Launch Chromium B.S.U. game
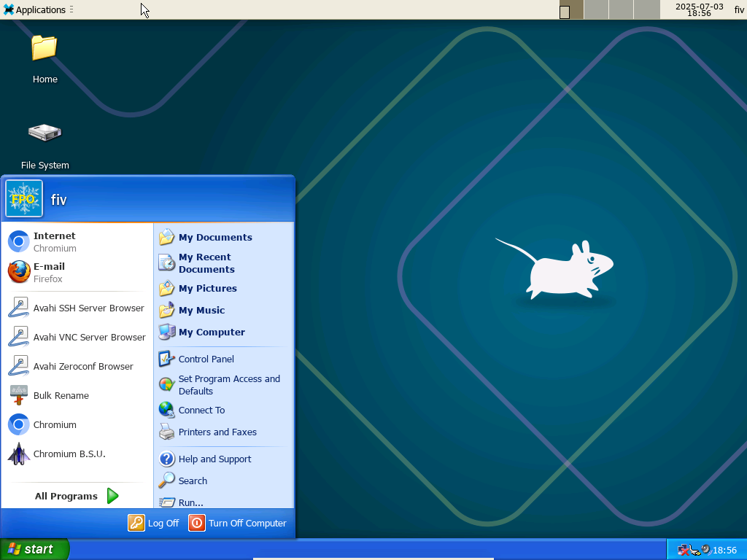This screenshot has height=560, width=747. click(69, 454)
